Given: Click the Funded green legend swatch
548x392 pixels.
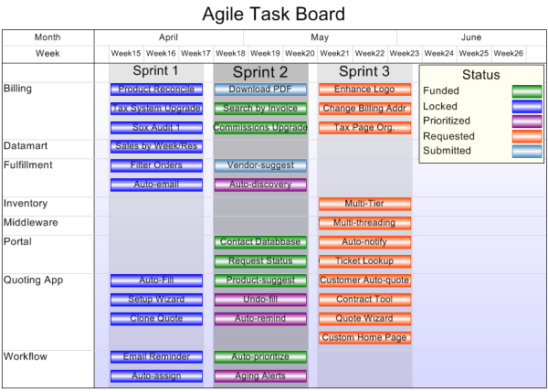Looking at the screenshot, I should pyautogui.click(x=527, y=91).
